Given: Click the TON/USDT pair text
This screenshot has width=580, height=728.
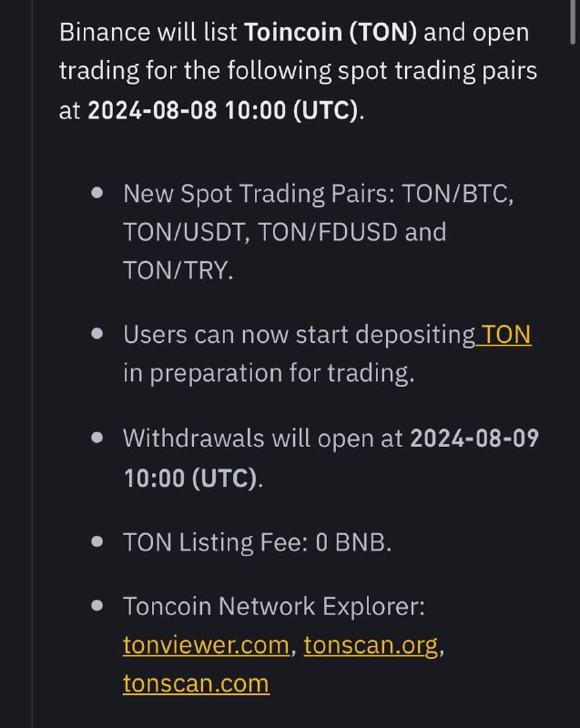Looking at the screenshot, I should [x=183, y=232].
